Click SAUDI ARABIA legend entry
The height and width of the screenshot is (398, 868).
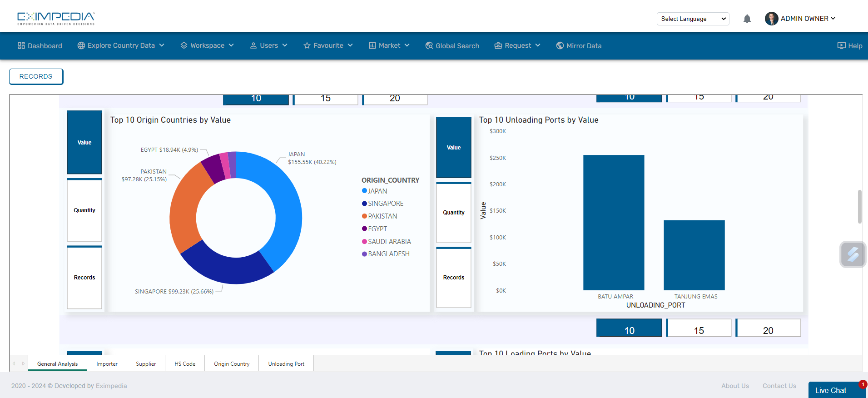(387, 242)
